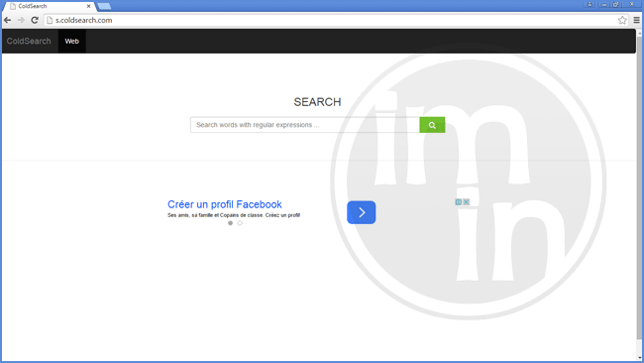Click the blue arrow button on the ad
644x363 pixels.
pos(361,212)
